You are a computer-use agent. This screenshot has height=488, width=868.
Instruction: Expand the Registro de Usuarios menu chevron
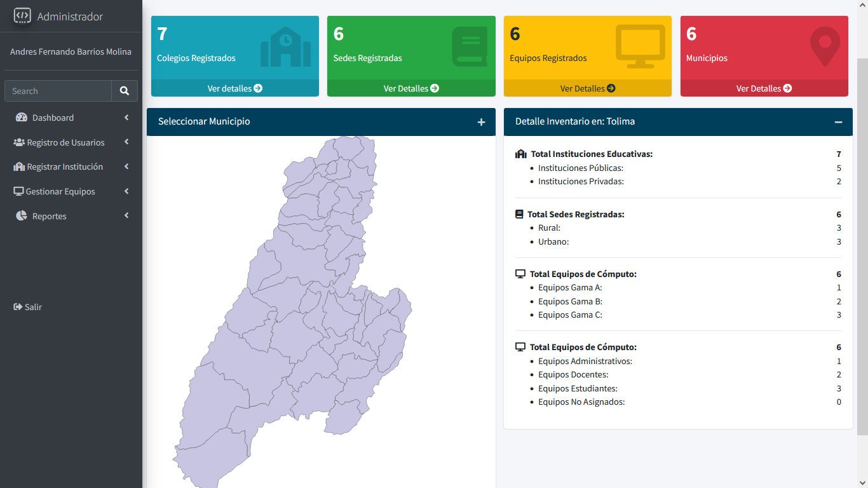pos(126,142)
